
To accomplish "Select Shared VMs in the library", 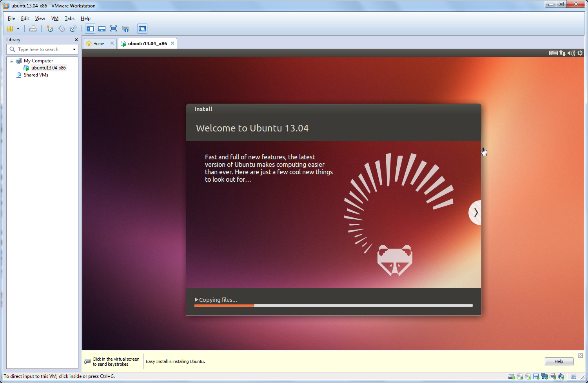I will click(x=36, y=75).
